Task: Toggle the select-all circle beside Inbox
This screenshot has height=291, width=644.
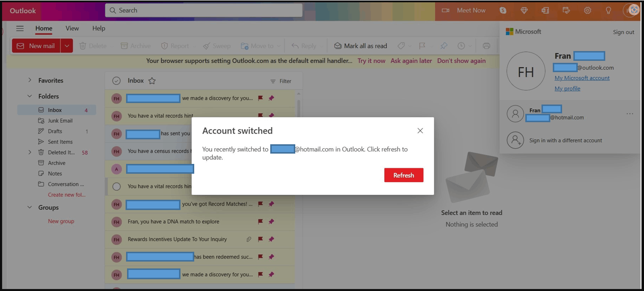Action: click(x=116, y=81)
